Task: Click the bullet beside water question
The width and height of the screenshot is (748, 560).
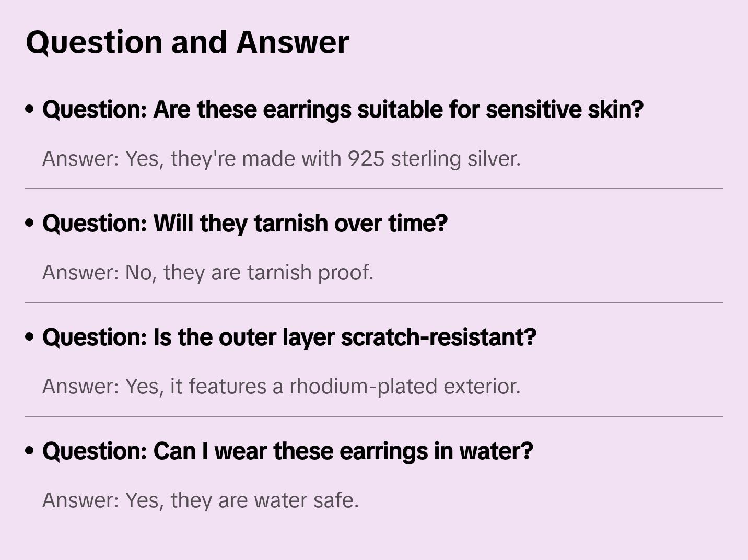Action: [30, 451]
